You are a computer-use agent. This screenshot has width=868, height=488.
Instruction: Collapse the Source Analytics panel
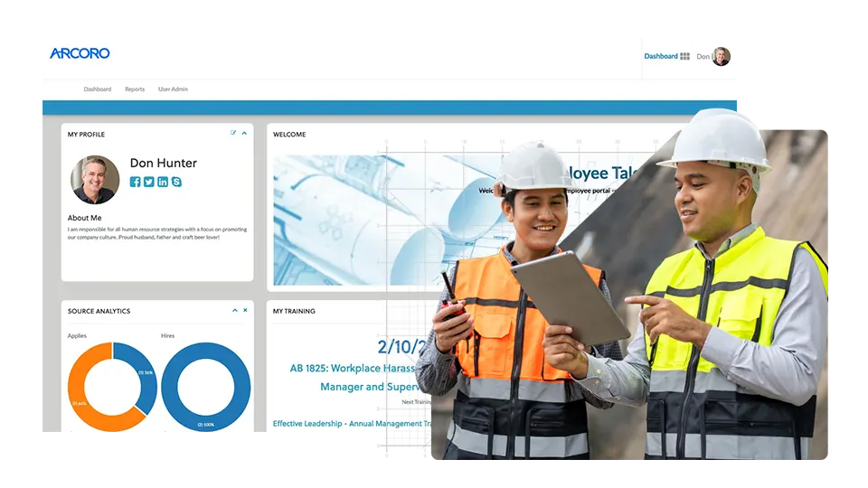pyautogui.click(x=235, y=310)
